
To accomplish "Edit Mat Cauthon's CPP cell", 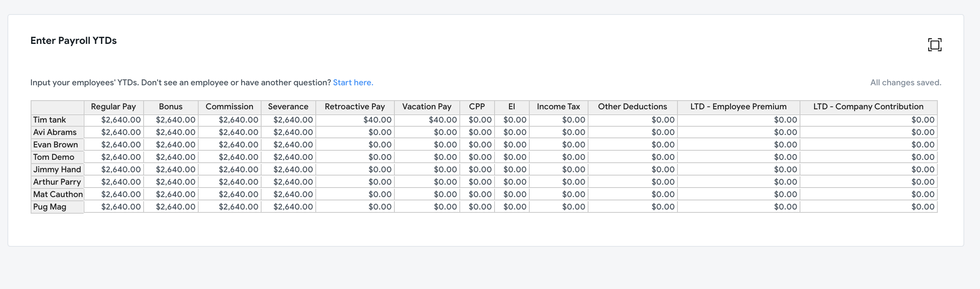I will 477,195.
